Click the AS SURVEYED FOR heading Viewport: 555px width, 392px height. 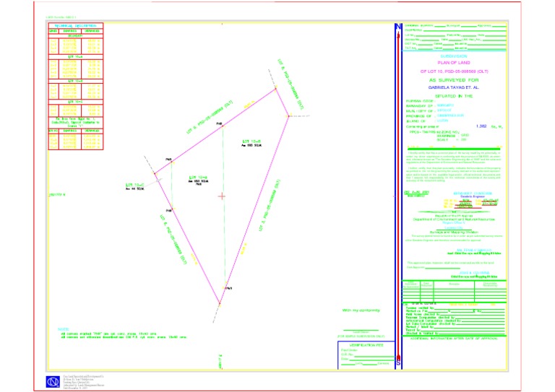454,80
